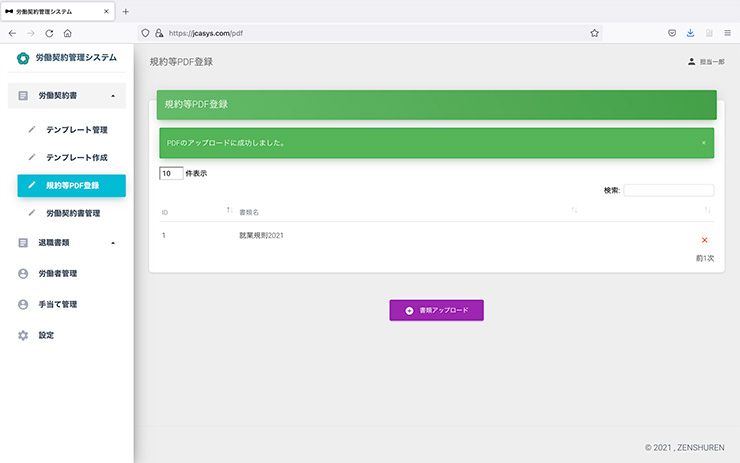Click the browser address bar URL
Viewport: 740px width, 463px height.
point(206,33)
